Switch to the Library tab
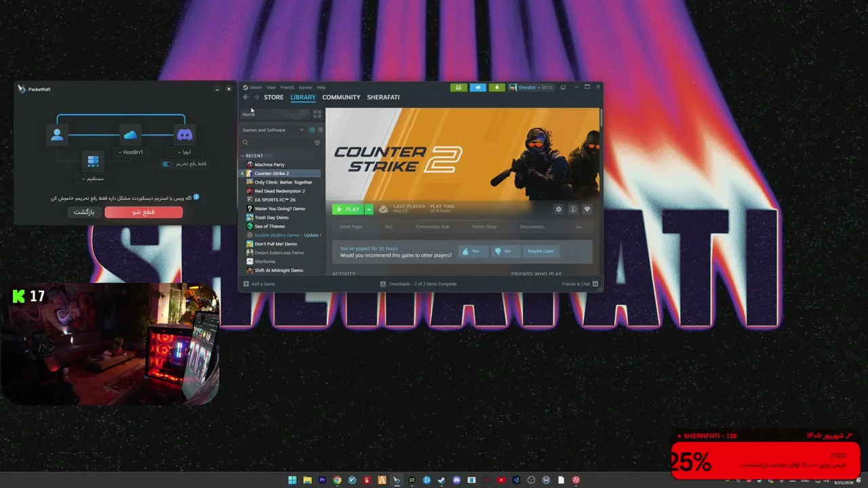 [x=303, y=98]
